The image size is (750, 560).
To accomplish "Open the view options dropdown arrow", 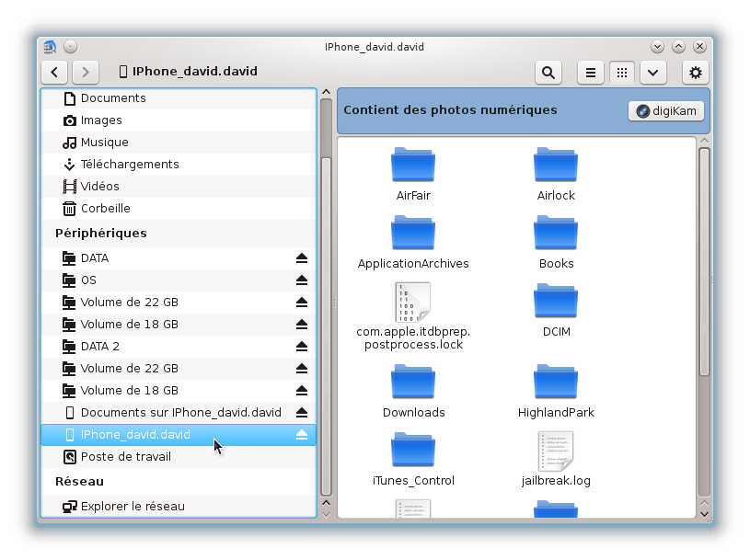I will (x=652, y=73).
